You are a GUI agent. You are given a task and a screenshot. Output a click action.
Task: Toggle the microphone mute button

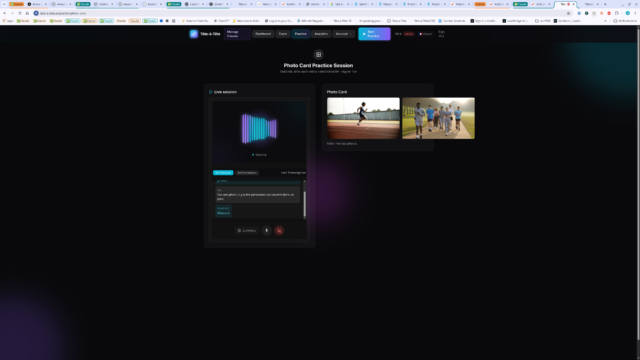pyautogui.click(x=267, y=231)
